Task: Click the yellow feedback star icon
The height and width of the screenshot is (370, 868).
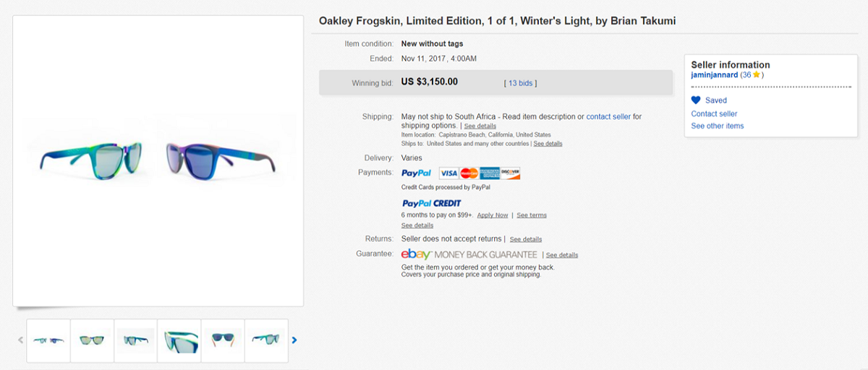Action: click(x=756, y=74)
